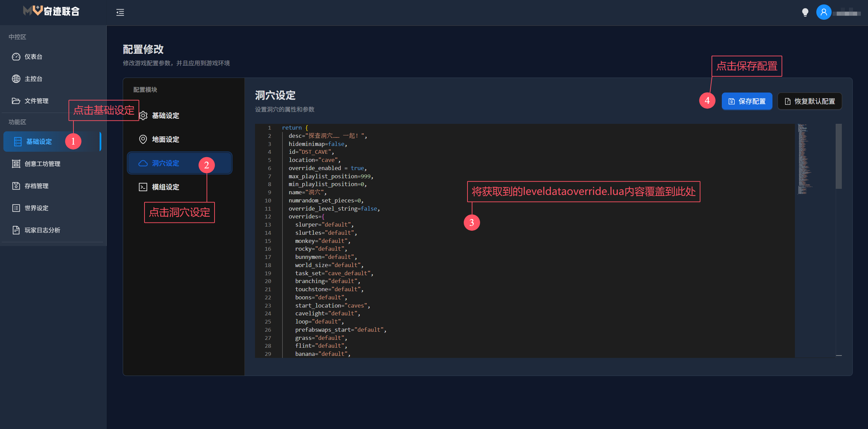
Task: Click the 玩家日志分析 document icon
Action: coord(16,230)
